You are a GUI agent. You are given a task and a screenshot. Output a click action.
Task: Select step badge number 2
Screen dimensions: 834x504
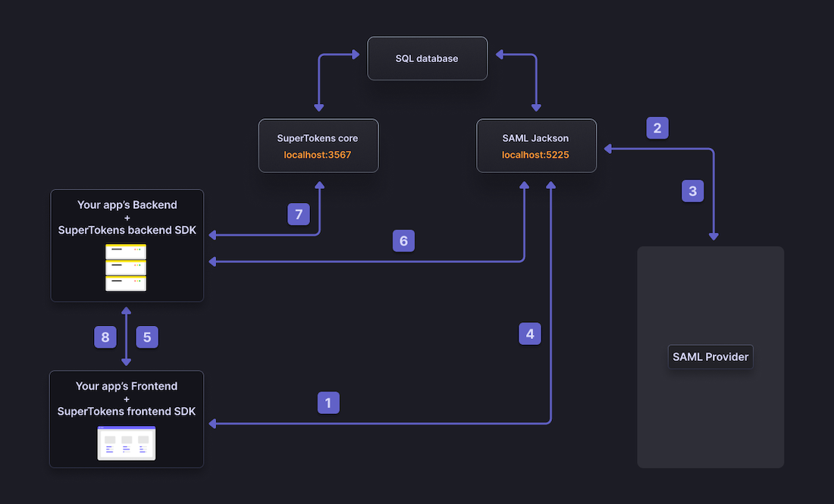coord(657,127)
